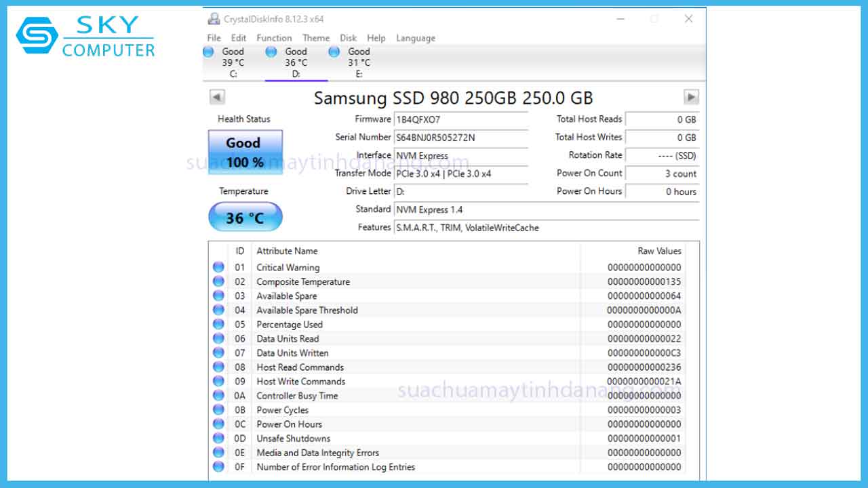Select the Data Units Written attribute name
The image size is (868, 488).
coord(292,353)
